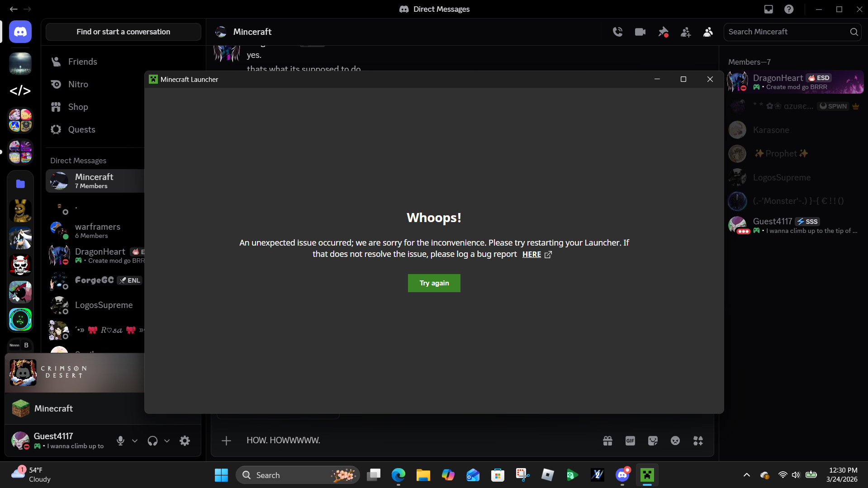Viewport: 868px width, 488px height.
Task: Open pinned messages in Minceraft chat
Action: (663, 32)
